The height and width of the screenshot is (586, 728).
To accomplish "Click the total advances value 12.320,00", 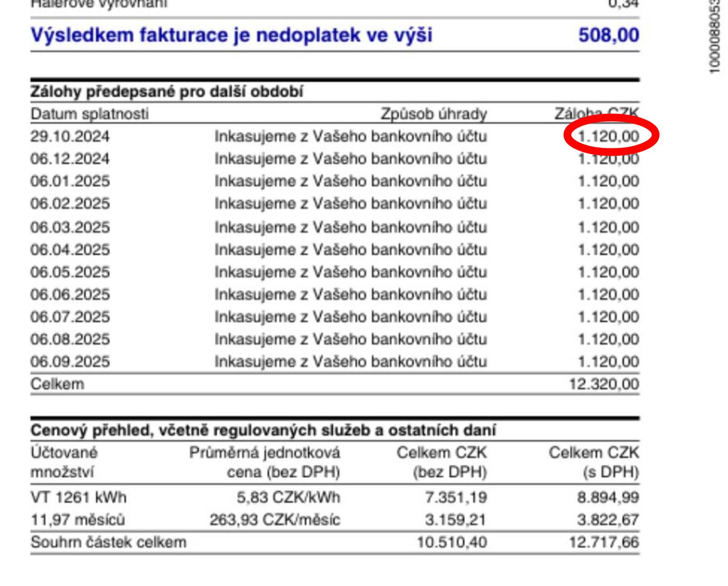I will point(604,384).
